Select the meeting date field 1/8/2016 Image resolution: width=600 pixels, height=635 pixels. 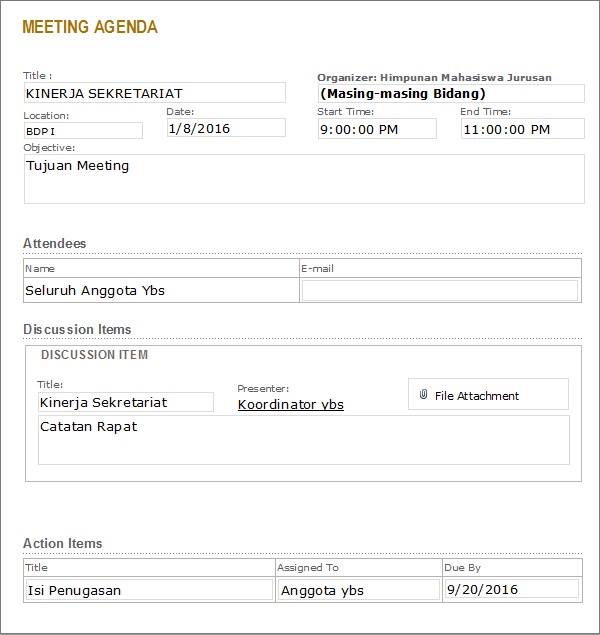coord(226,128)
